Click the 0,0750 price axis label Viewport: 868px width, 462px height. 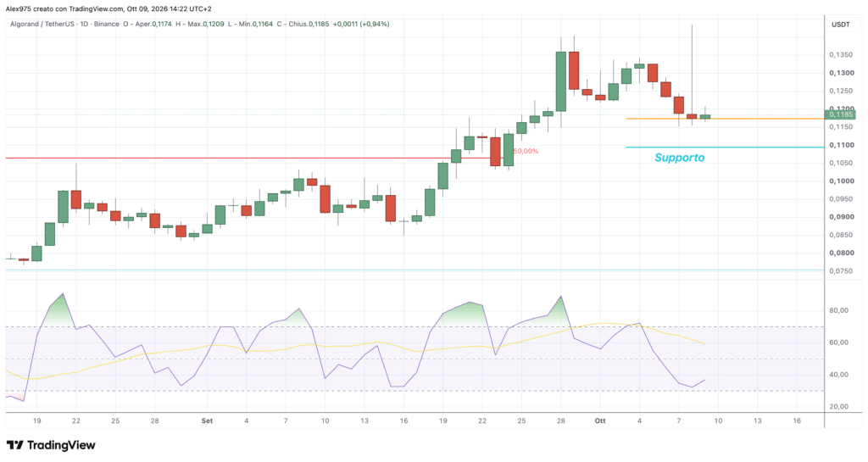coord(840,271)
